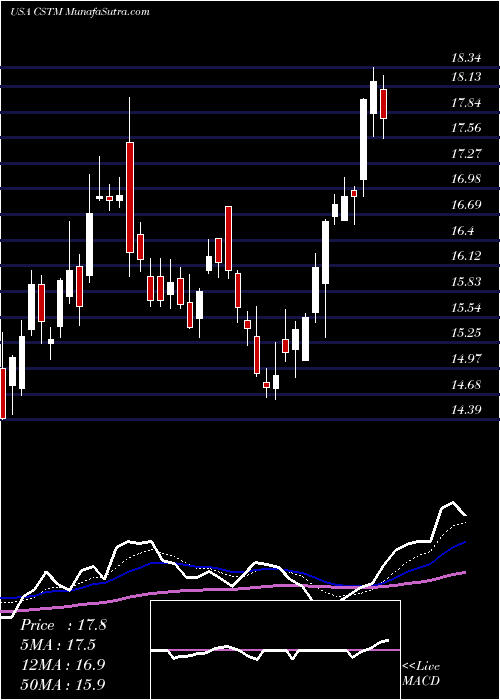Click the 16.69 price axis label

pyautogui.click(x=466, y=205)
